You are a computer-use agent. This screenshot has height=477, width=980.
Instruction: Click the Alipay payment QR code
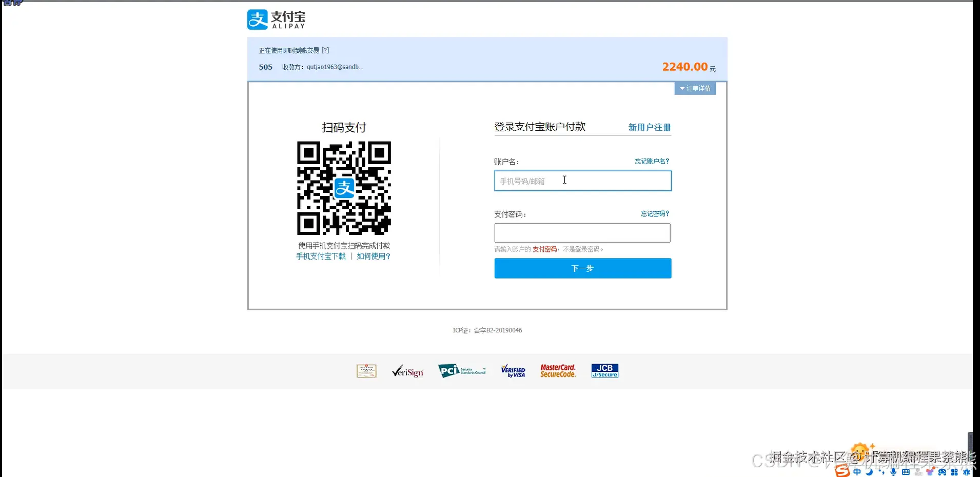pos(344,188)
